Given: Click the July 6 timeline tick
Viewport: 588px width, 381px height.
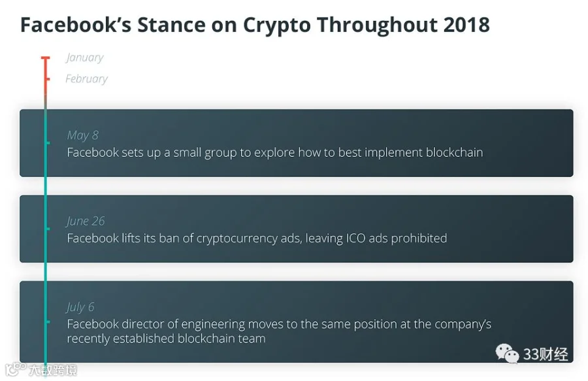Looking at the screenshot, I should click(48, 322).
